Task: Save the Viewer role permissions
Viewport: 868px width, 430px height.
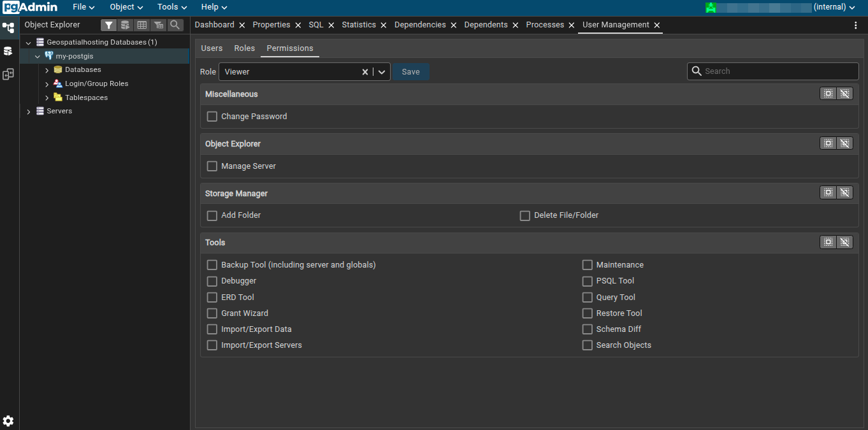Action: pos(410,71)
